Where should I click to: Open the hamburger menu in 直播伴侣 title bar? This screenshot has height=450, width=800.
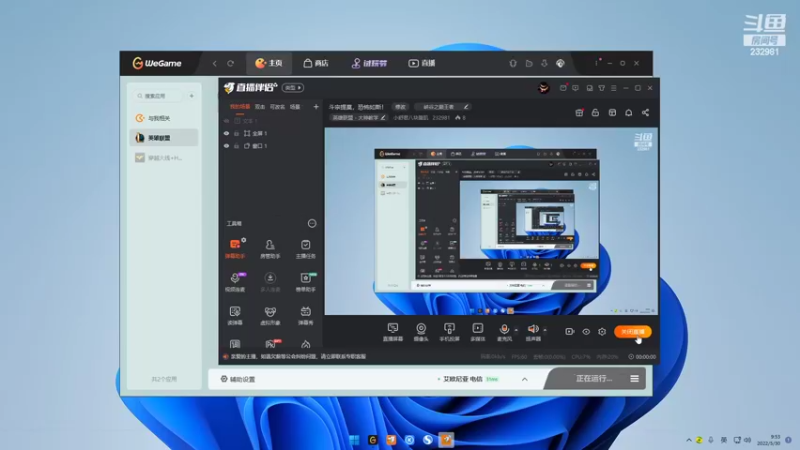614,88
